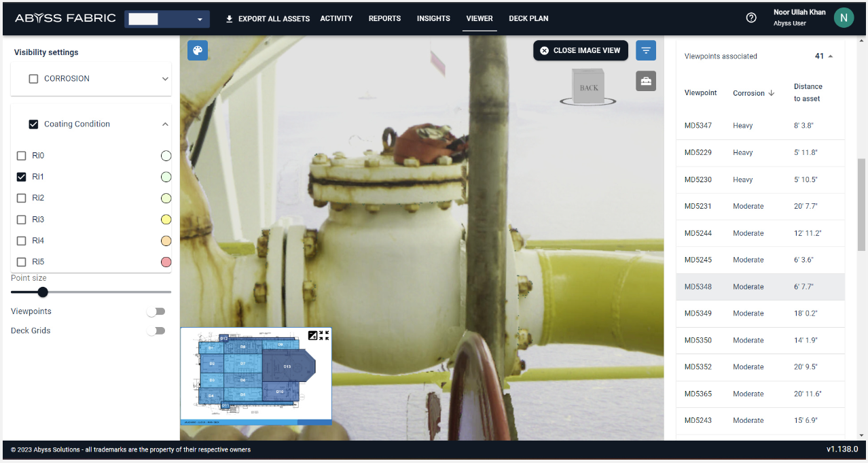Uncheck the RI1 coating checkbox
Screen dimensions: 868x463
(x=22, y=177)
